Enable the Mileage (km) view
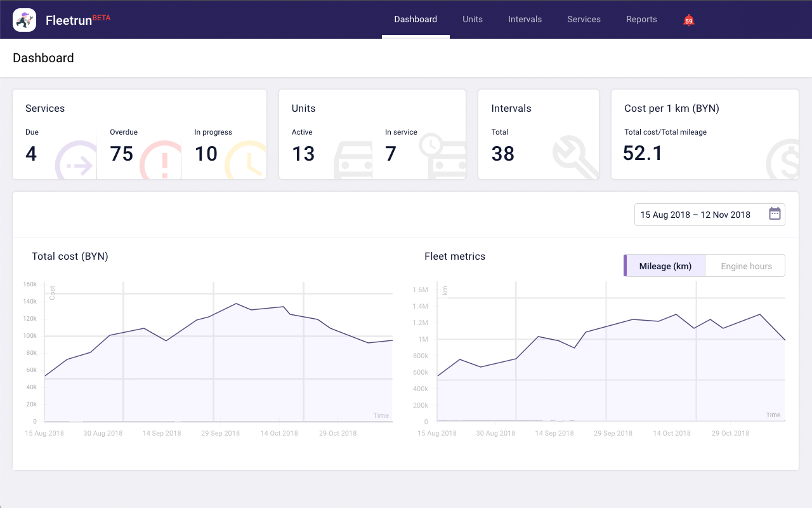The image size is (812, 508). click(x=664, y=265)
